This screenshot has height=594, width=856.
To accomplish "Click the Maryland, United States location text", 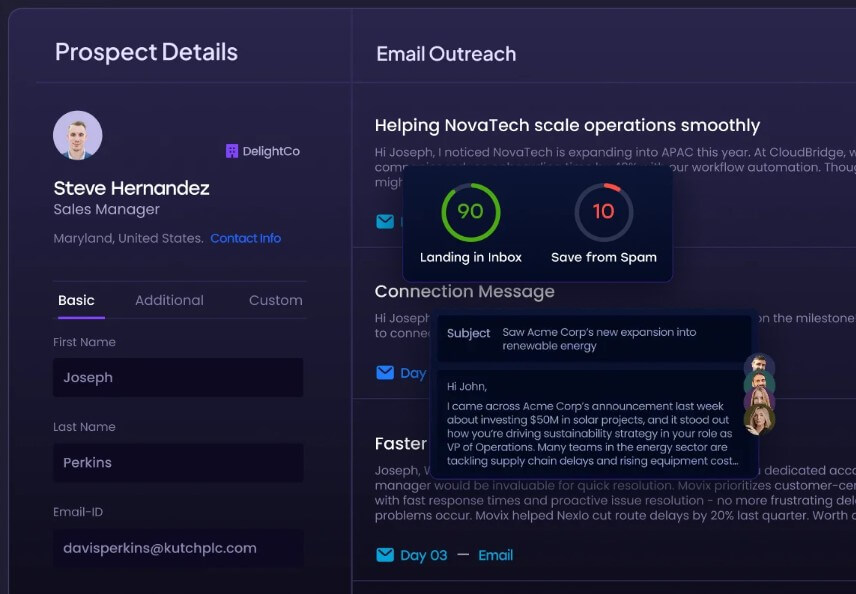I will point(128,239).
